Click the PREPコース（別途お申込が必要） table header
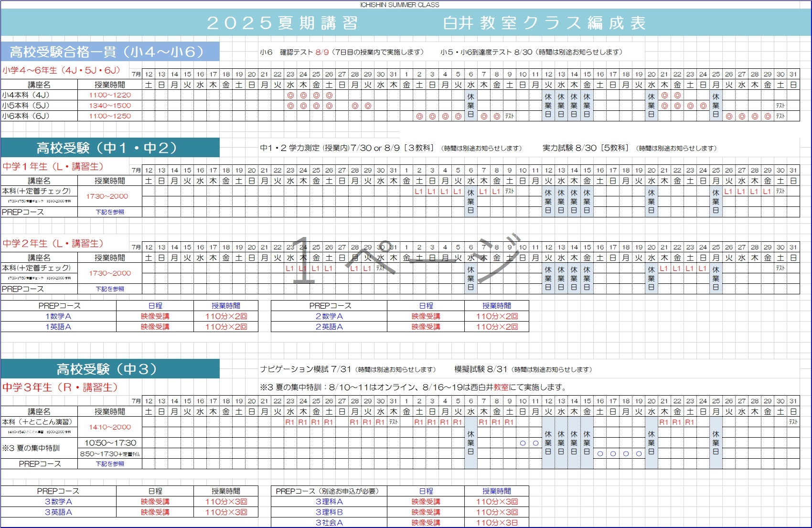 tap(329, 491)
